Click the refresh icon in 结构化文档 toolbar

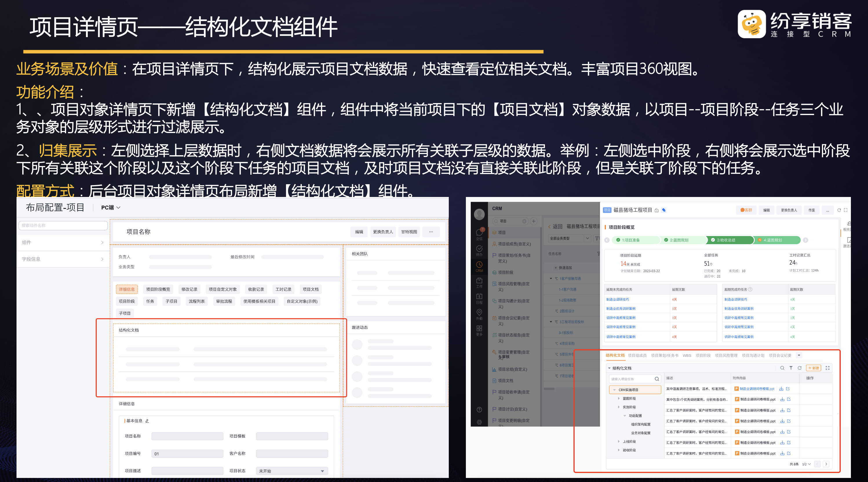[799, 368]
